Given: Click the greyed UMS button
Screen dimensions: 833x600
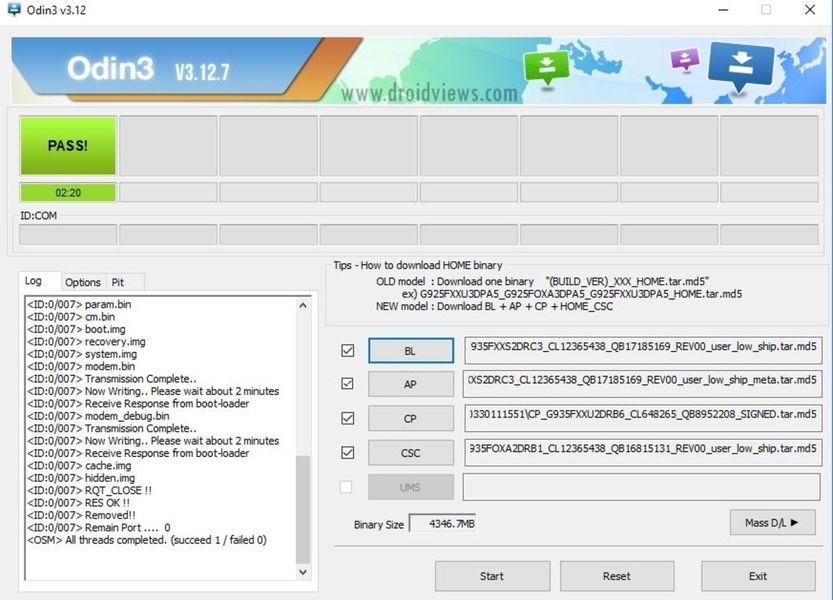Looking at the screenshot, I should click(411, 487).
